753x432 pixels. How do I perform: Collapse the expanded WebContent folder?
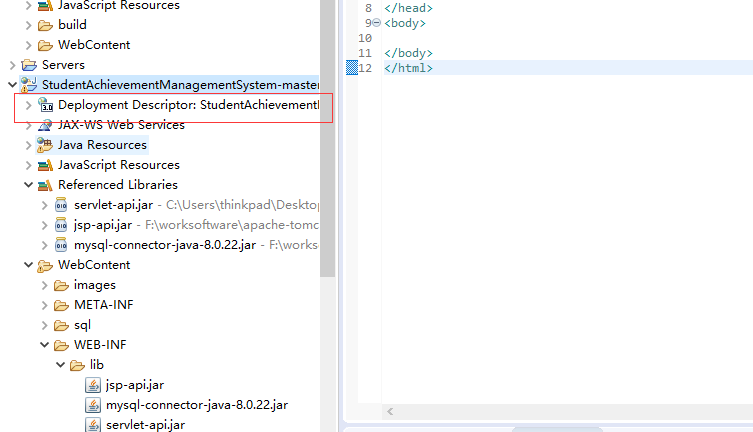(28, 265)
